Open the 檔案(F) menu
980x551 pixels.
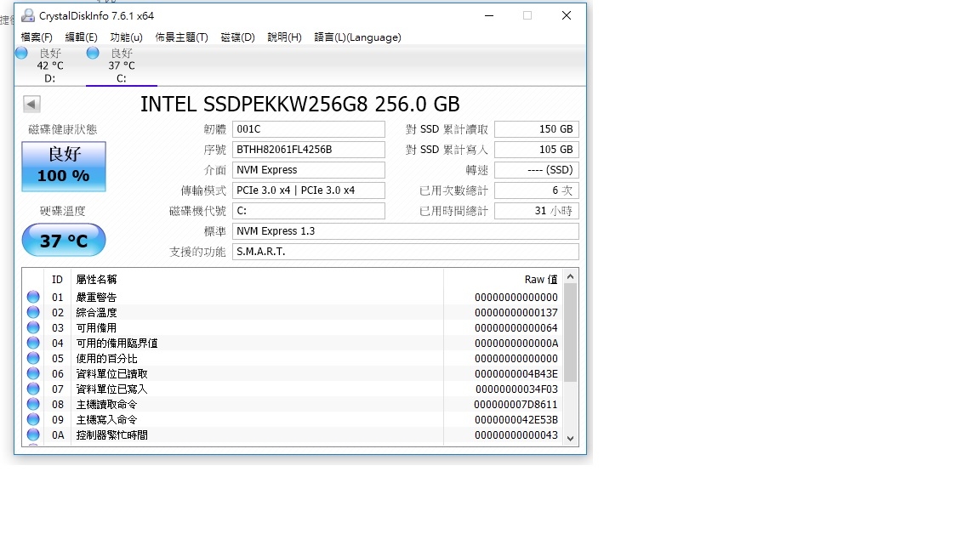click(37, 37)
